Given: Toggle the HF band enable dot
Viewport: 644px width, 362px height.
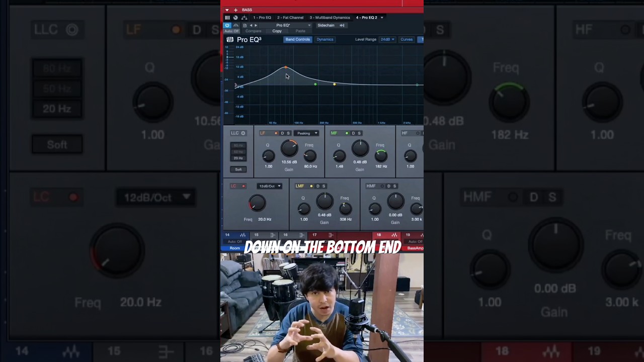Looking at the screenshot, I should click(418, 133).
